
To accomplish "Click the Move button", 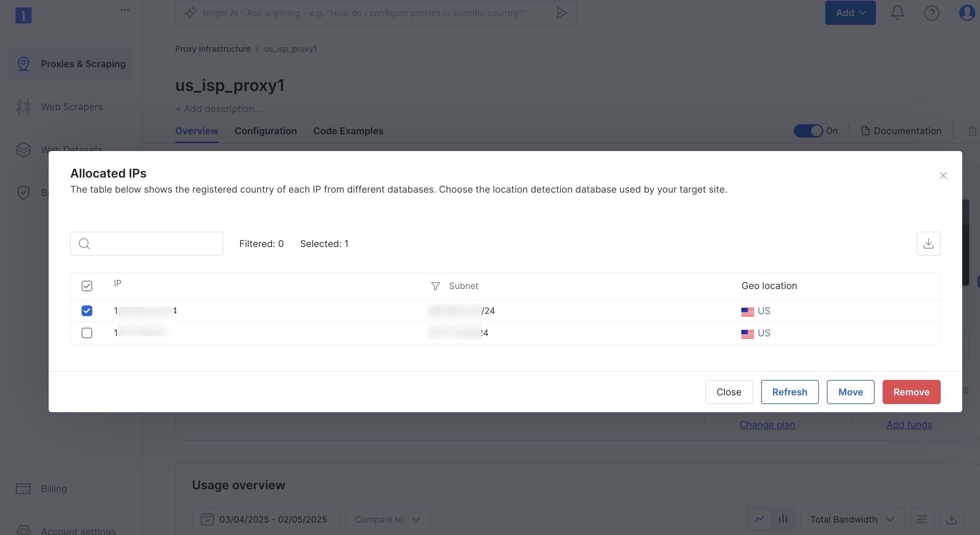I will (850, 392).
